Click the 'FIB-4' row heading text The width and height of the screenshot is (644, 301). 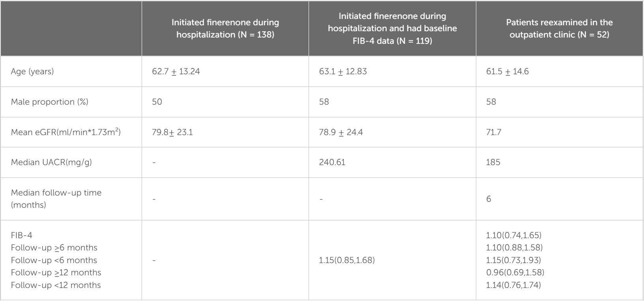point(22,235)
